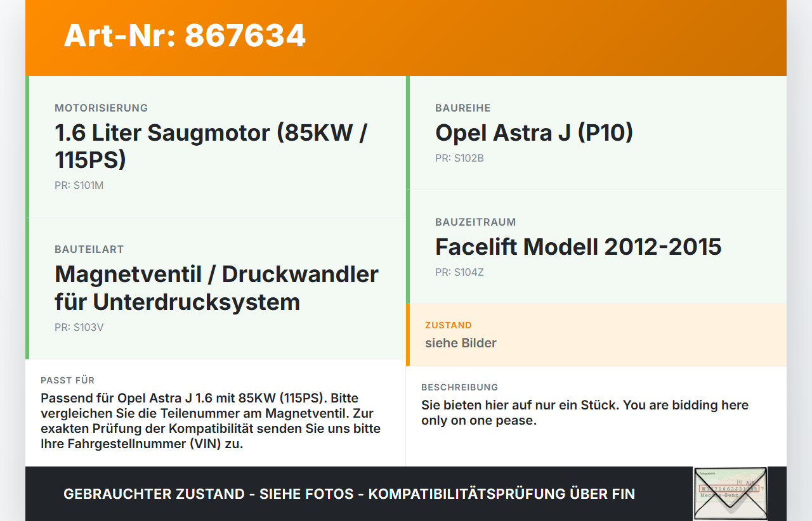Click the 'siehe Bilder' condition value
The image size is (812, 521).
point(461,343)
